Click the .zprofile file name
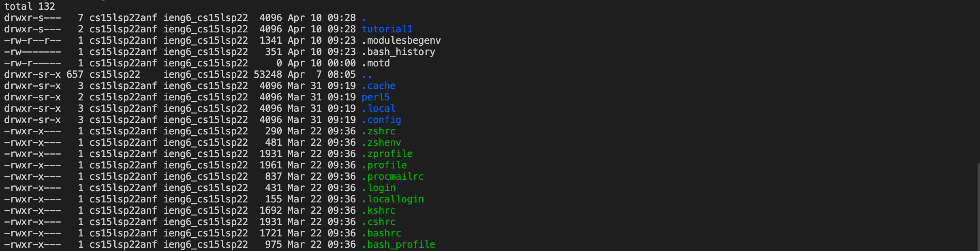The width and height of the screenshot is (980, 251). click(387, 154)
